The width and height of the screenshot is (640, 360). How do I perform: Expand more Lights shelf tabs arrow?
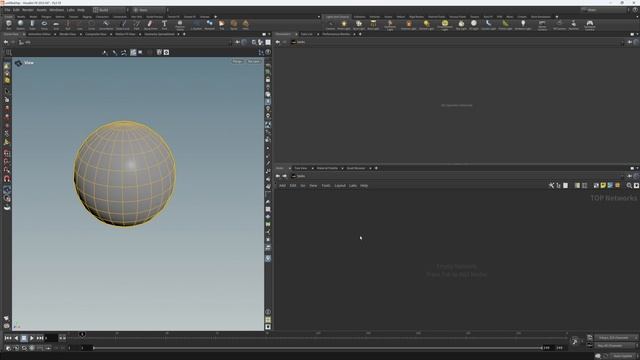click(x=557, y=17)
